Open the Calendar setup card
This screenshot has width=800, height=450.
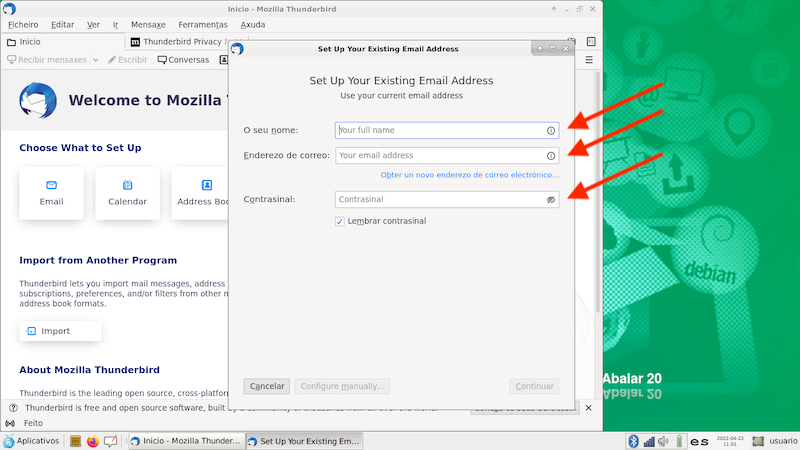(x=127, y=193)
